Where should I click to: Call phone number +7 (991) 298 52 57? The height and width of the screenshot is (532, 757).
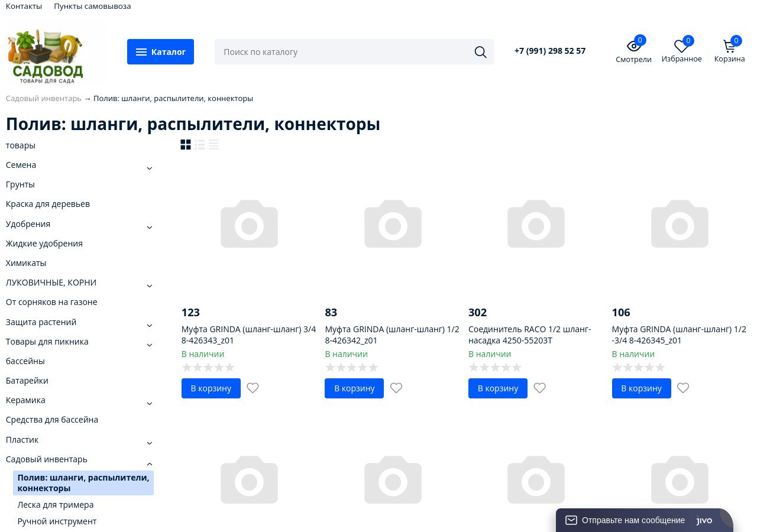pyautogui.click(x=550, y=51)
